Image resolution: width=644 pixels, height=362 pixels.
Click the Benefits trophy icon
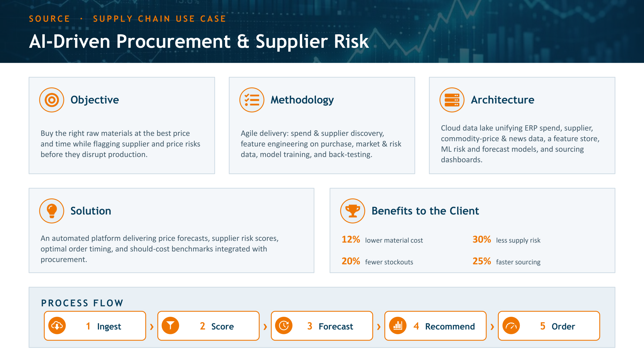click(353, 211)
